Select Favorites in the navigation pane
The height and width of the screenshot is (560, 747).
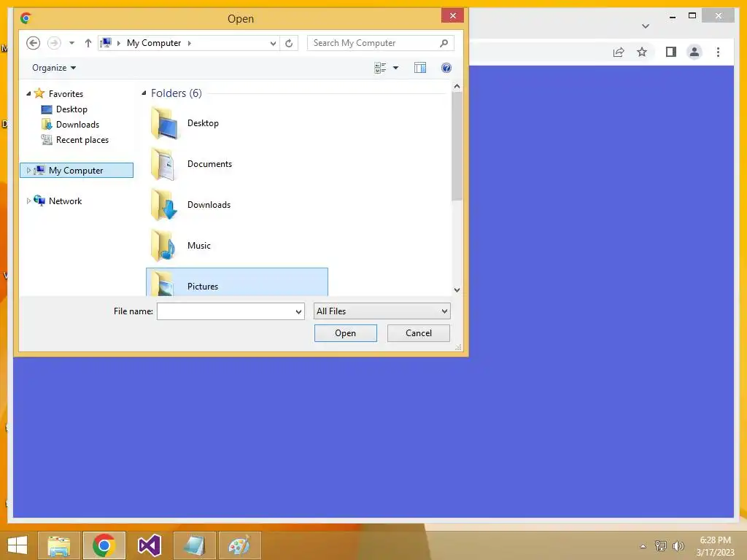pos(66,94)
